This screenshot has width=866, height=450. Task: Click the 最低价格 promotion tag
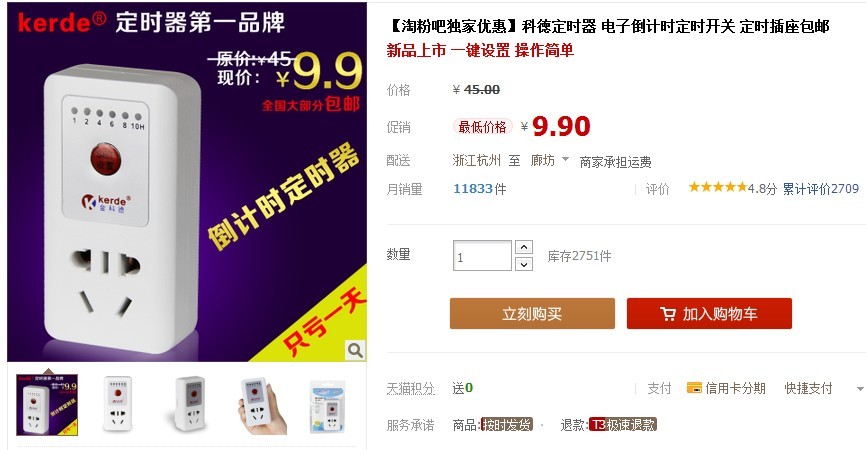coord(482,127)
